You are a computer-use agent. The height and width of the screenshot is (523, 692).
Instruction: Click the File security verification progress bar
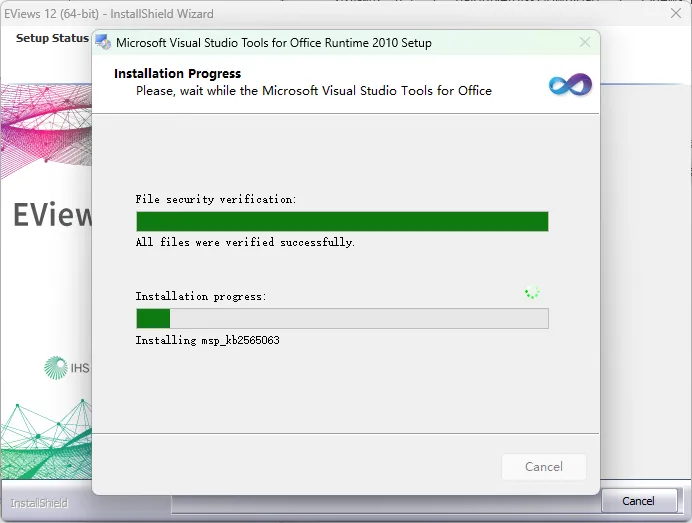point(342,221)
